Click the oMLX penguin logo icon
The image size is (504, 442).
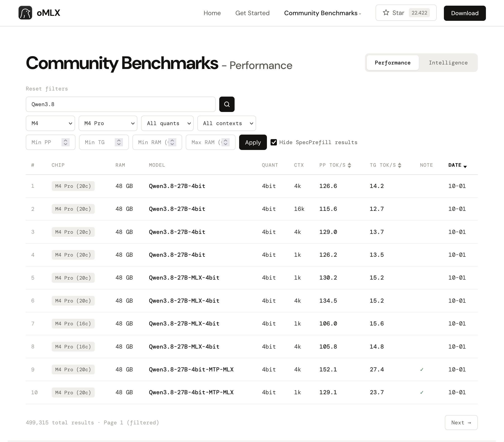25,13
